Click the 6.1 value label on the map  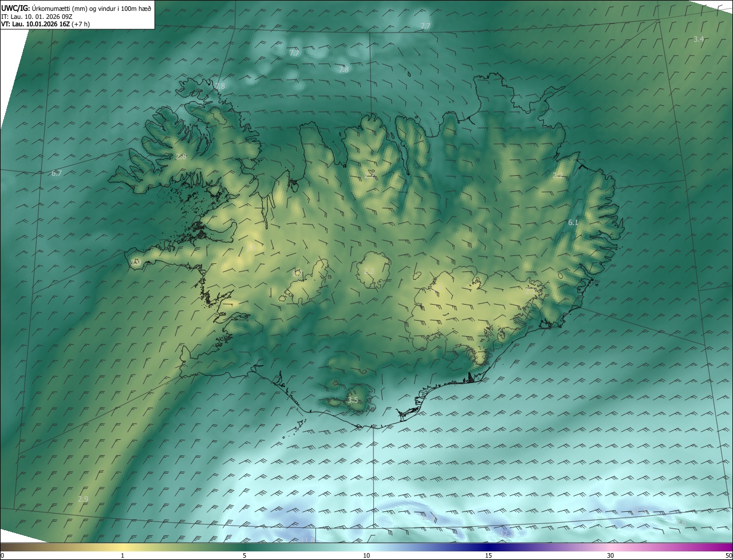point(573,222)
